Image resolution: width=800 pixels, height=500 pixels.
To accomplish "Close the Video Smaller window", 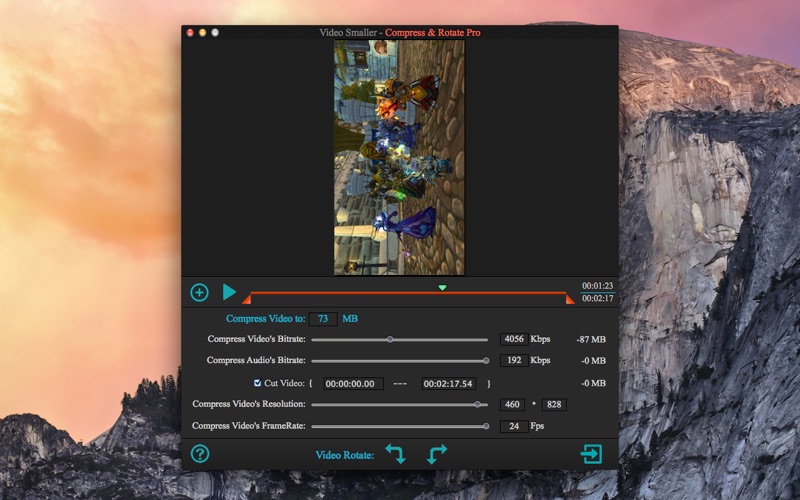I will [x=190, y=33].
